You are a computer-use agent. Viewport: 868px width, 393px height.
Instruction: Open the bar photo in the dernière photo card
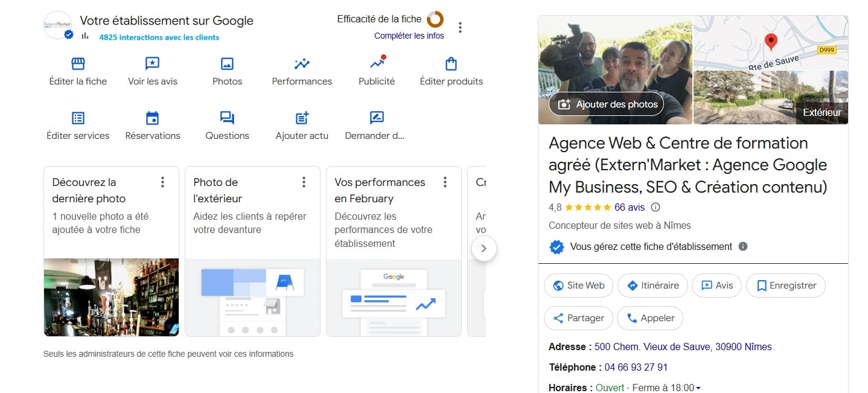111,297
